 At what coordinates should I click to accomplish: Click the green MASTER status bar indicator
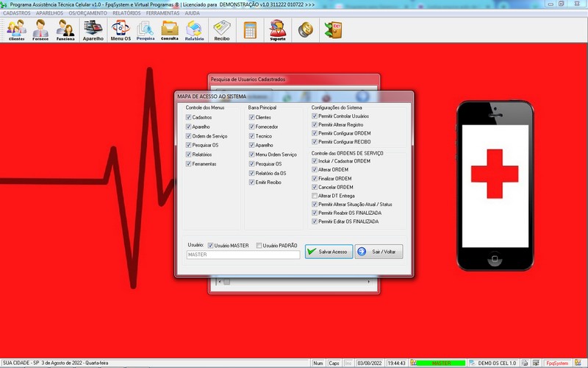[441, 363]
